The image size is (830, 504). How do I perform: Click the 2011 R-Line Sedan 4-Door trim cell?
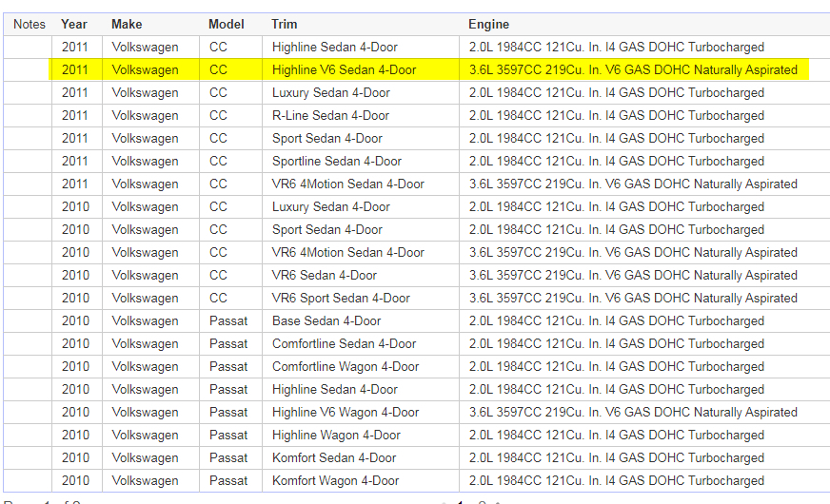tap(330, 115)
